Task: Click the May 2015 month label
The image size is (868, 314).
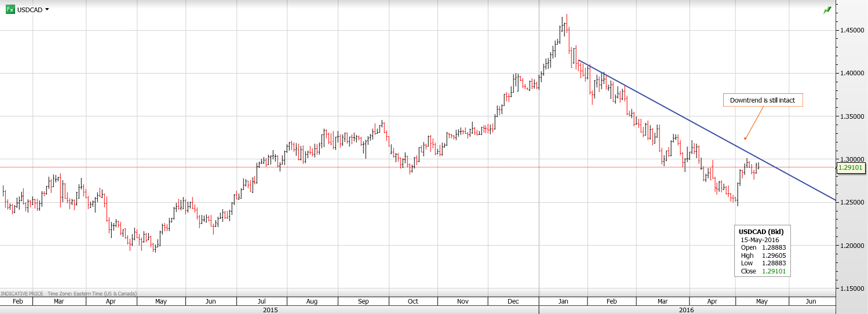Action: [x=161, y=301]
